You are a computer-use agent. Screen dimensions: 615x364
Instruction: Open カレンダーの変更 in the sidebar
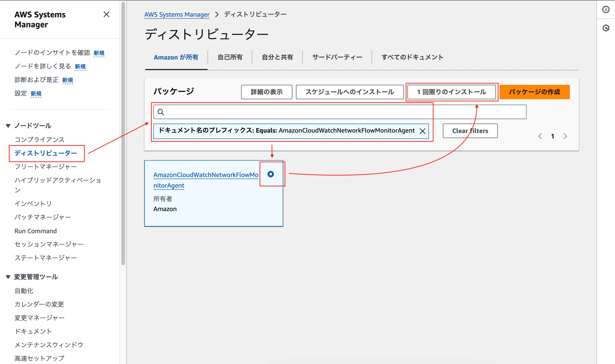39,304
